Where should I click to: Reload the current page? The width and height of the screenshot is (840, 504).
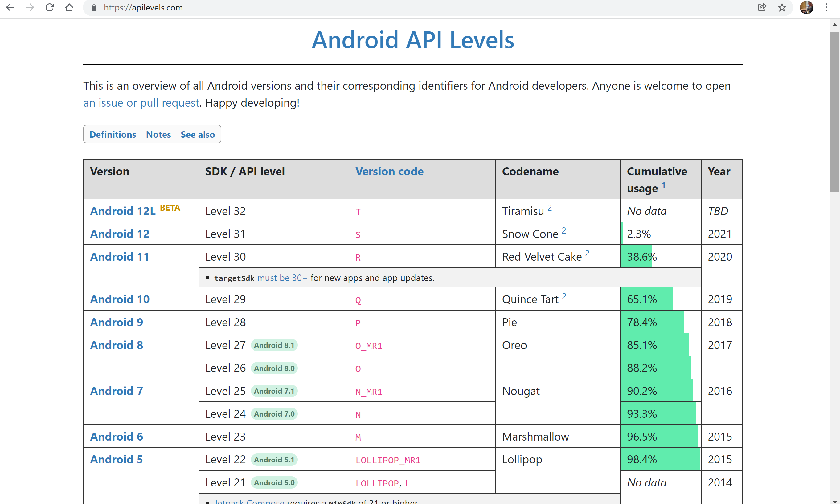[x=50, y=7]
